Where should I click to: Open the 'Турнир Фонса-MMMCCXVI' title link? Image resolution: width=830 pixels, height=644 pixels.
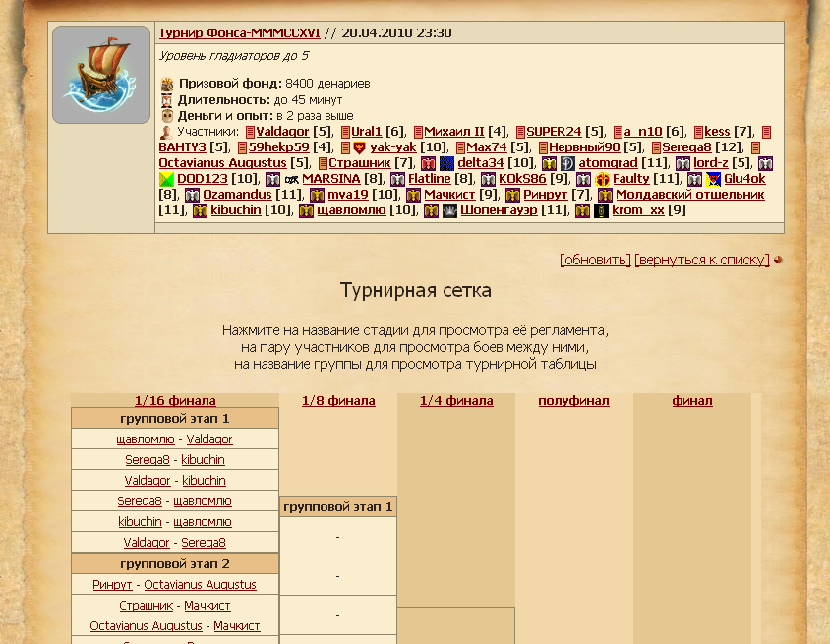coord(239,32)
